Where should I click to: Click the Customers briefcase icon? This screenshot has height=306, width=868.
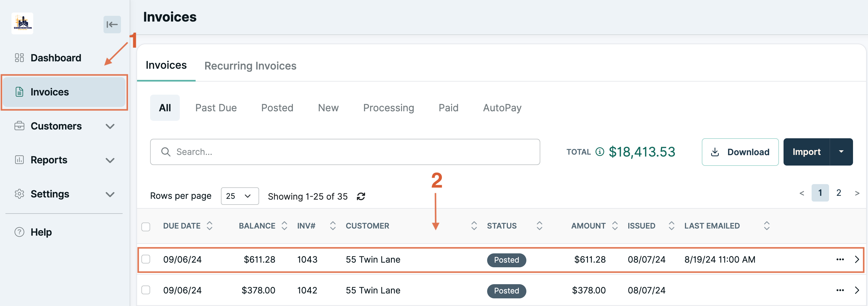pos(19,126)
